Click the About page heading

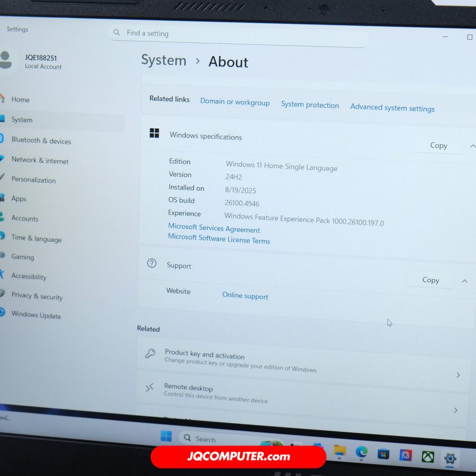[228, 62]
